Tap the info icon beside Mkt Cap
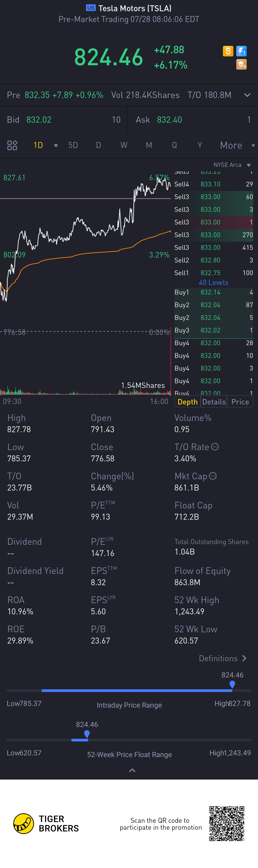This screenshot has height=868, width=258. pyautogui.click(x=213, y=476)
